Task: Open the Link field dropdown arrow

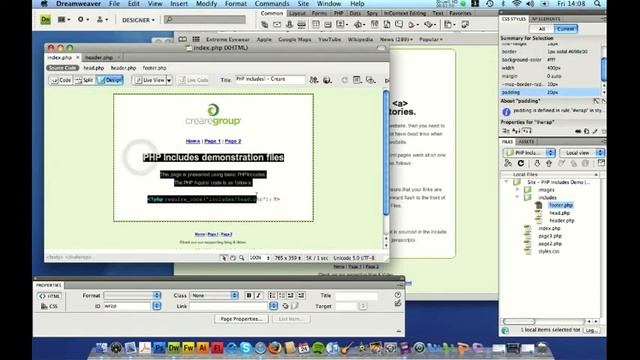Action: [273, 306]
